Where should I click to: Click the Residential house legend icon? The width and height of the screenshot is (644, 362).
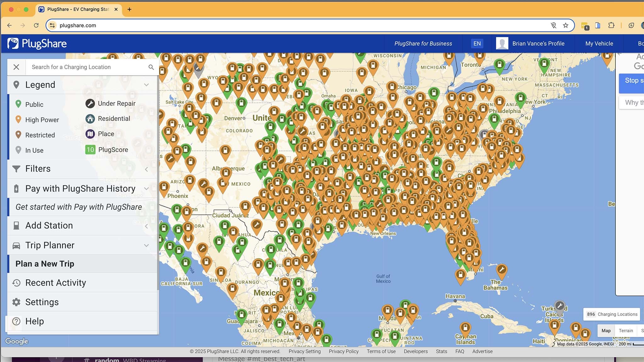pyautogui.click(x=90, y=118)
